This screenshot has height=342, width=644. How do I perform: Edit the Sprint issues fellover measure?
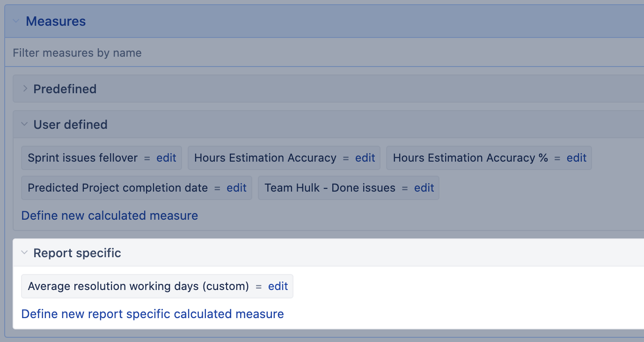click(166, 158)
